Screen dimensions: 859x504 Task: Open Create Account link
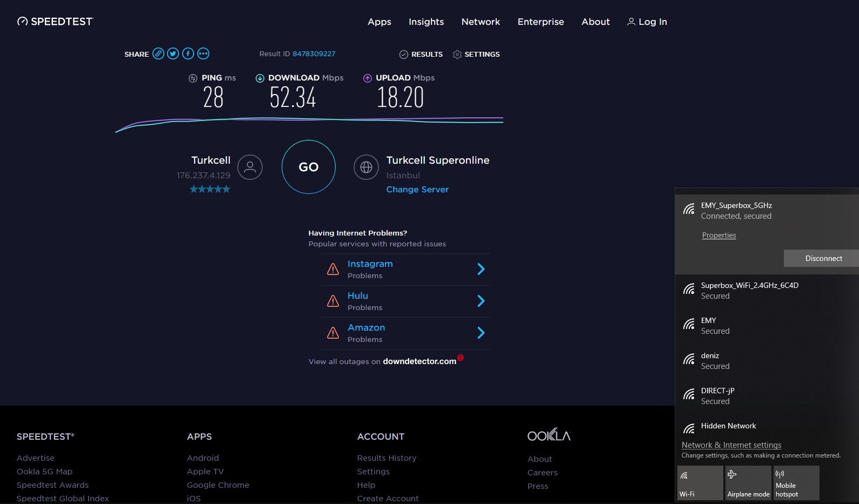point(388,499)
